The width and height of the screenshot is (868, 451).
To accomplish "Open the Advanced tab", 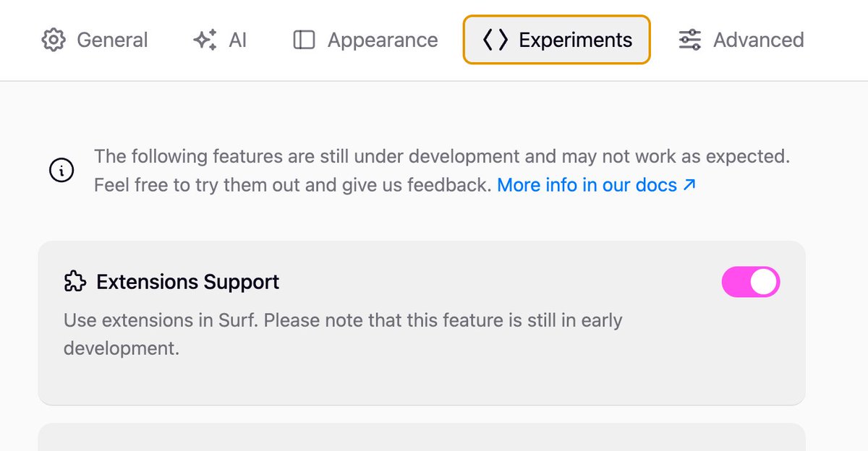I will (x=741, y=40).
